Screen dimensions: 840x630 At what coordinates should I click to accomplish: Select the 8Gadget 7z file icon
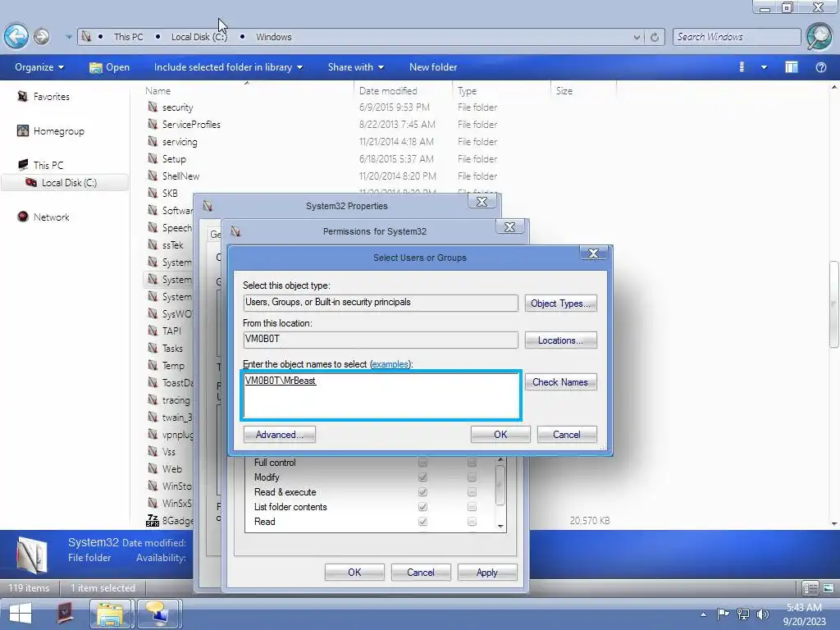pyautogui.click(x=153, y=520)
